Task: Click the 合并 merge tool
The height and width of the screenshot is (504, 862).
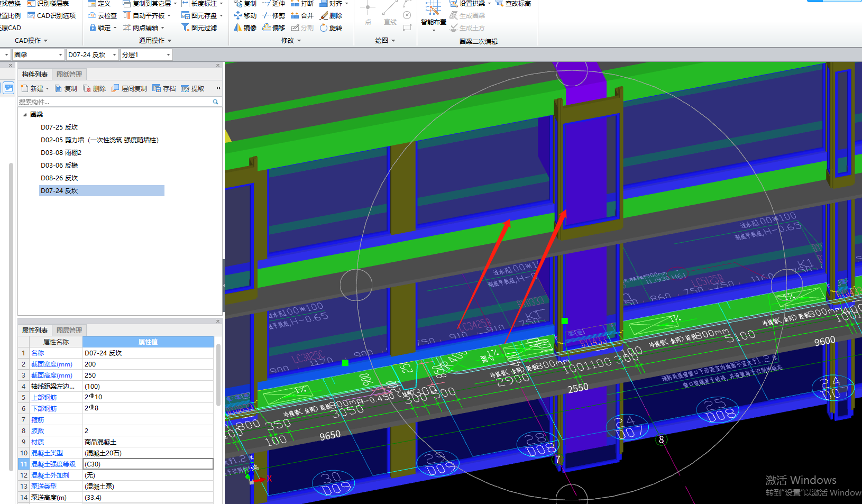Action: pyautogui.click(x=302, y=15)
